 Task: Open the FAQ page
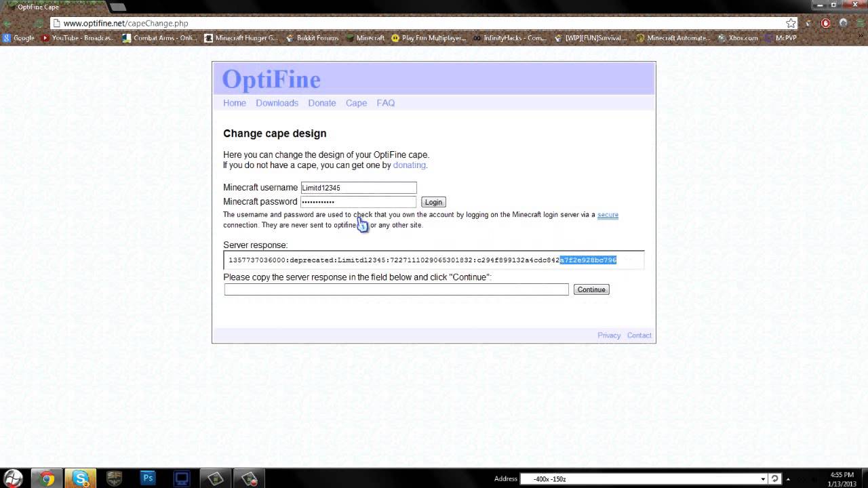tap(386, 103)
